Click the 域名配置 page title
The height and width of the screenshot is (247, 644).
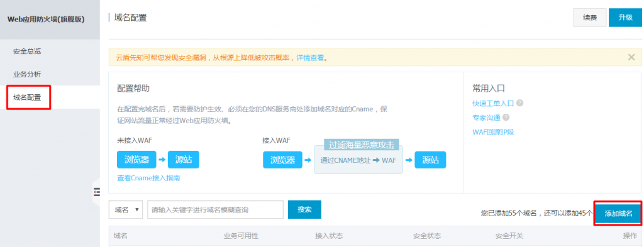[130, 18]
